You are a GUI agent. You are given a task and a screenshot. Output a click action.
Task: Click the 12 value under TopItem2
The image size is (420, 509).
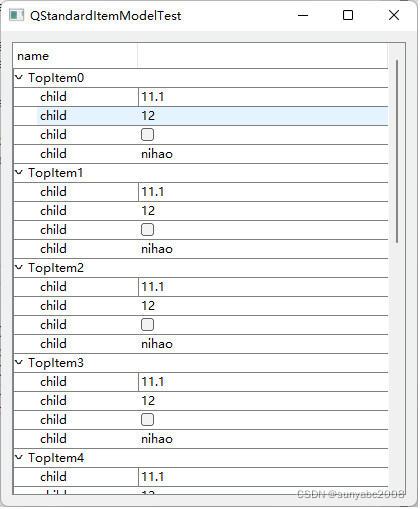(x=148, y=306)
